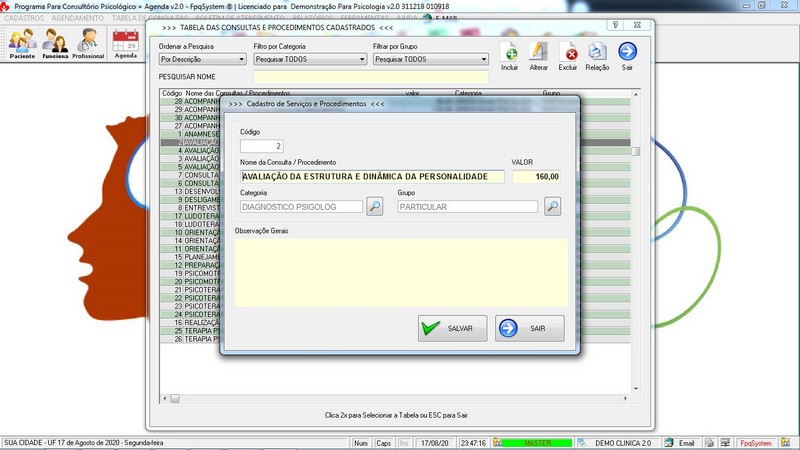Click the Grupo field PARTICULAR
The height and width of the screenshot is (450, 800).
tap(467, 207)
